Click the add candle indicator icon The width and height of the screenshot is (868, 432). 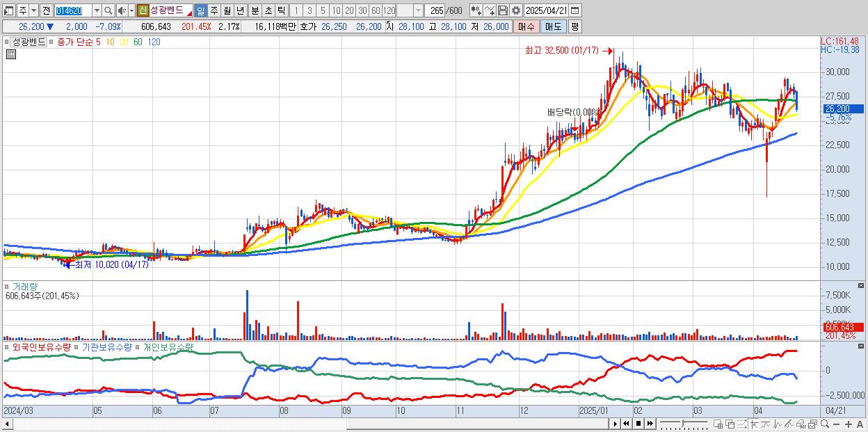click(476, 10)
